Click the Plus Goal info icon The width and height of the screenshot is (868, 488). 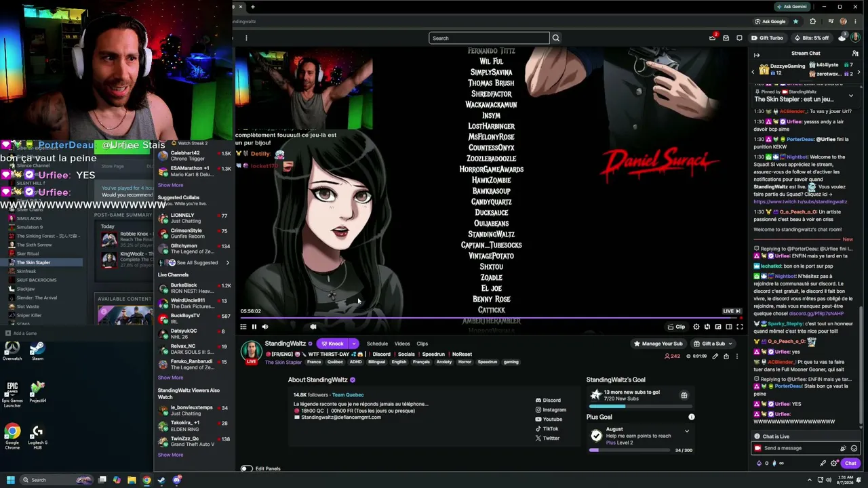click(x=691, y=417)
